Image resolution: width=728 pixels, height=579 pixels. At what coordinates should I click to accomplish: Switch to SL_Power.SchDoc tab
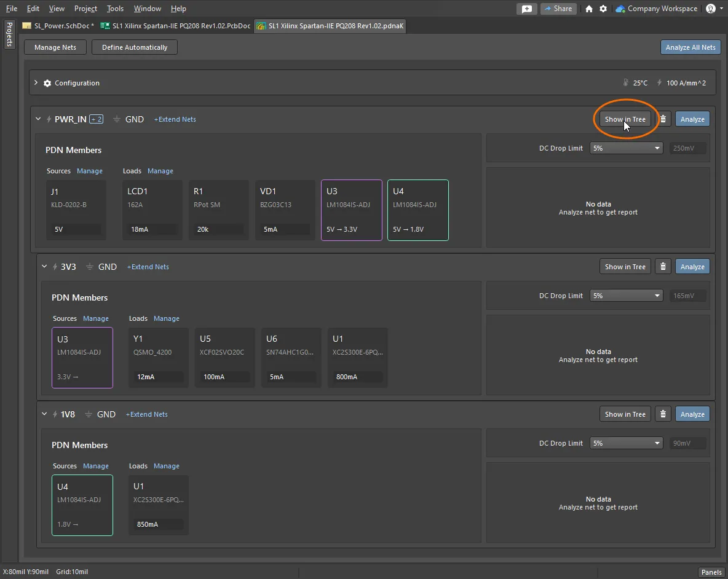pos(60,26)
